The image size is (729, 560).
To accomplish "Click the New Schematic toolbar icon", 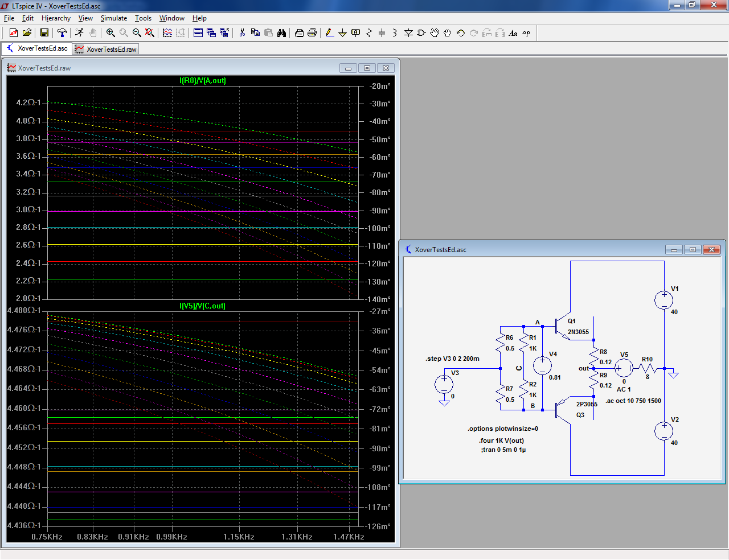I will (14, 33).
